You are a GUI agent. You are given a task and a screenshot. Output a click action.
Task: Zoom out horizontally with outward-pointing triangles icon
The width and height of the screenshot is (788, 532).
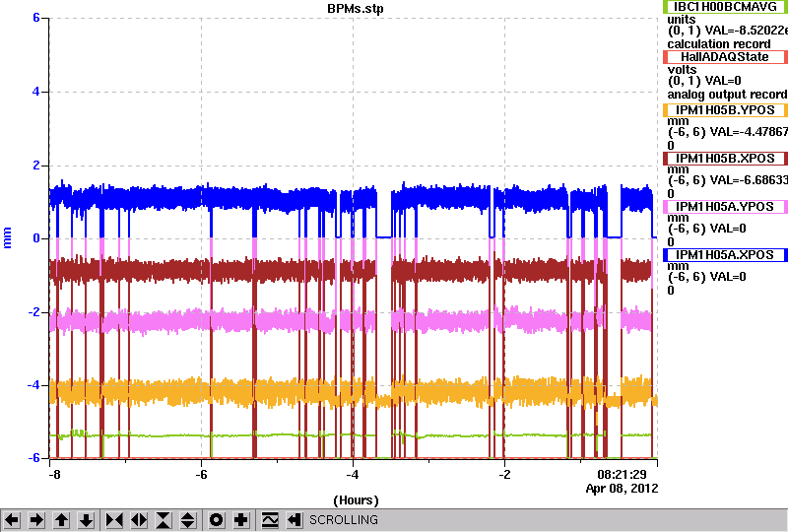(x=139, y=520)
